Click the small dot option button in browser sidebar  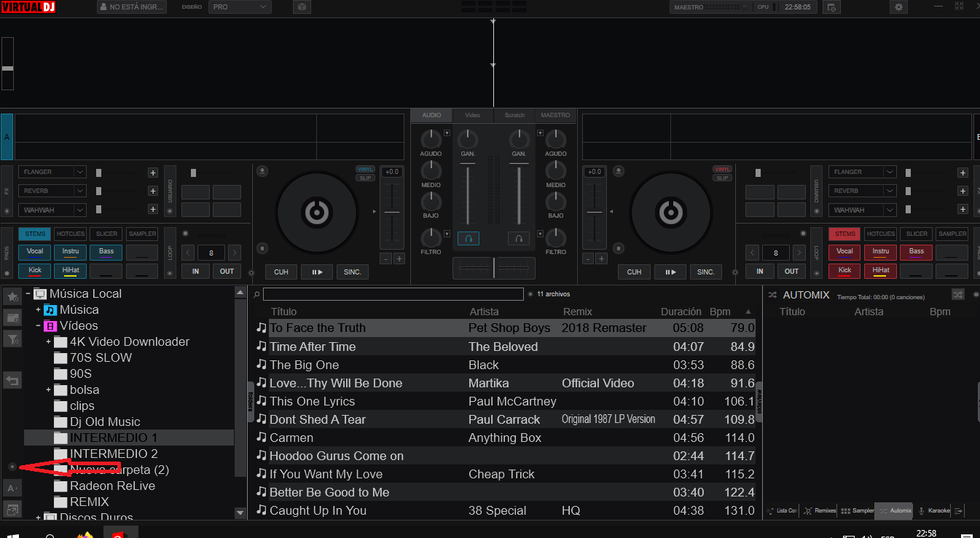pos(12,466)
